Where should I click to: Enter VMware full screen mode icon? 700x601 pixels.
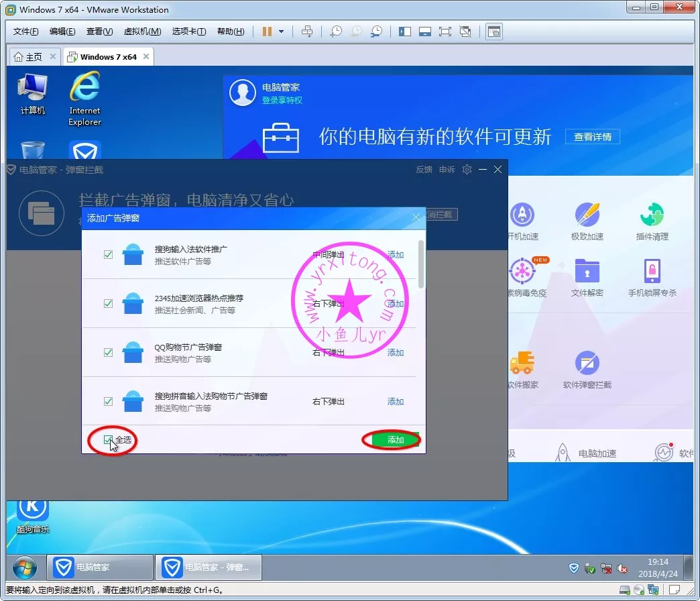point(445,32)
